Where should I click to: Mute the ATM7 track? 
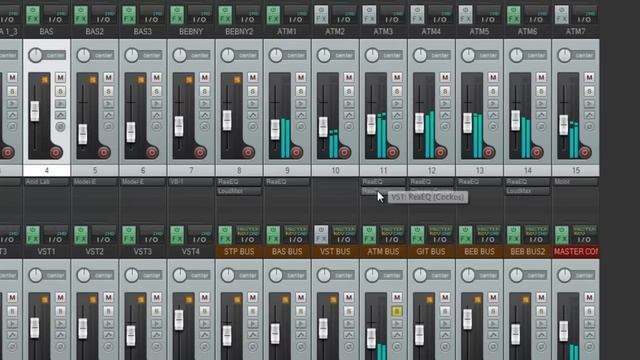click(x=589, y=77)
